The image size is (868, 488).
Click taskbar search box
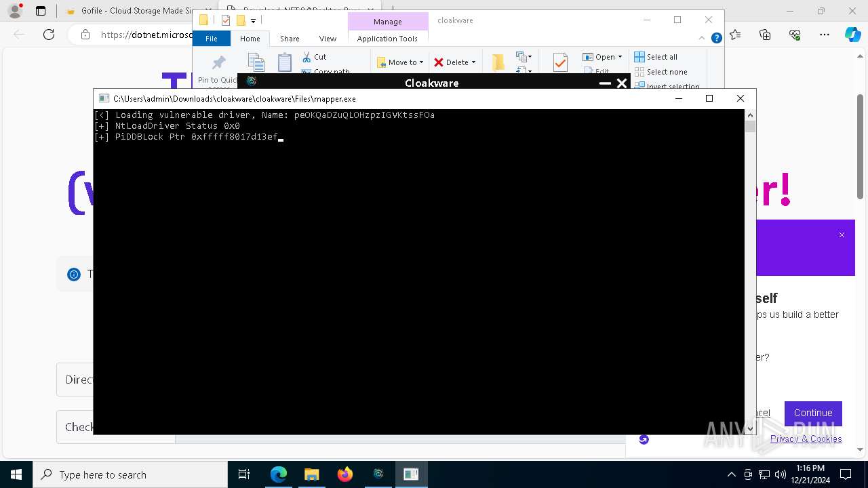click(x=130, y=474)
